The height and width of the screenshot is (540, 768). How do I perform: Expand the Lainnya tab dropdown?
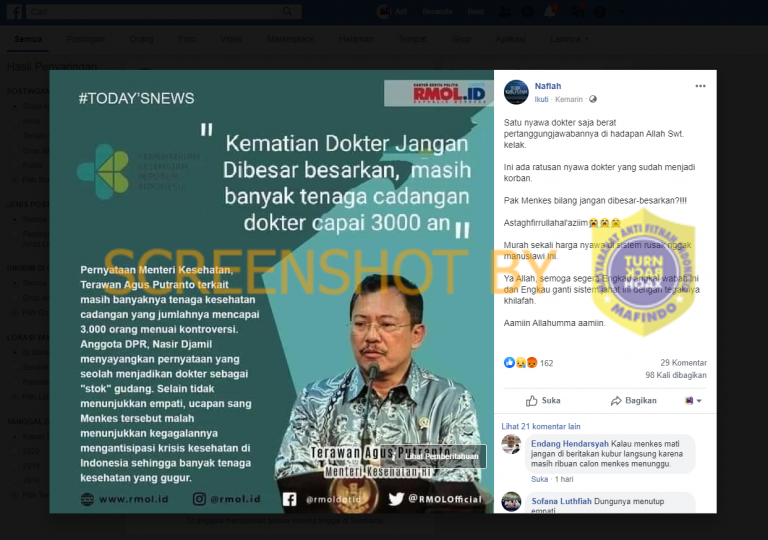click(x=569, y=39)
